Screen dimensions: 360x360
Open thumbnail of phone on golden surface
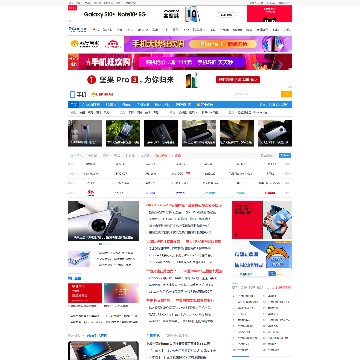click(237, 133)
